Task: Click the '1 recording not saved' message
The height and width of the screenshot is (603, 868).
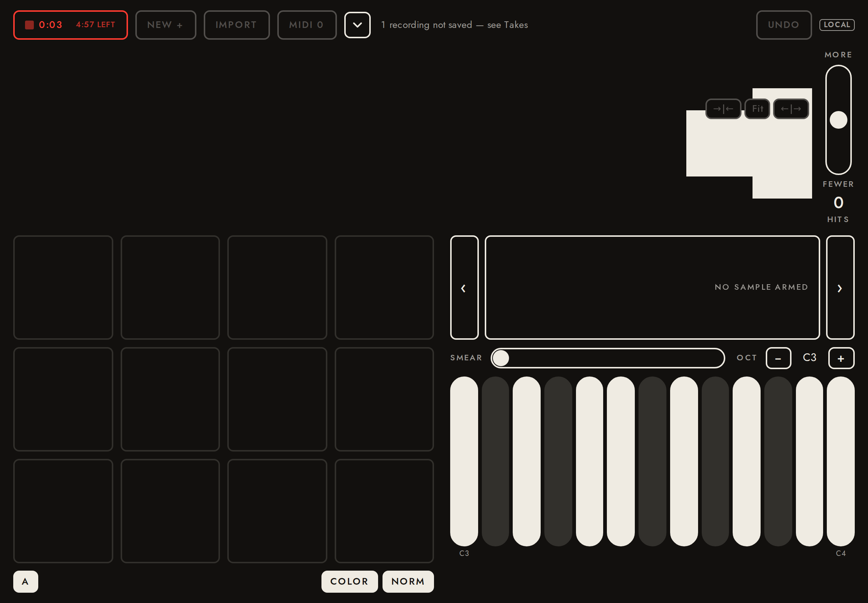Action: (x=454, y=25)
